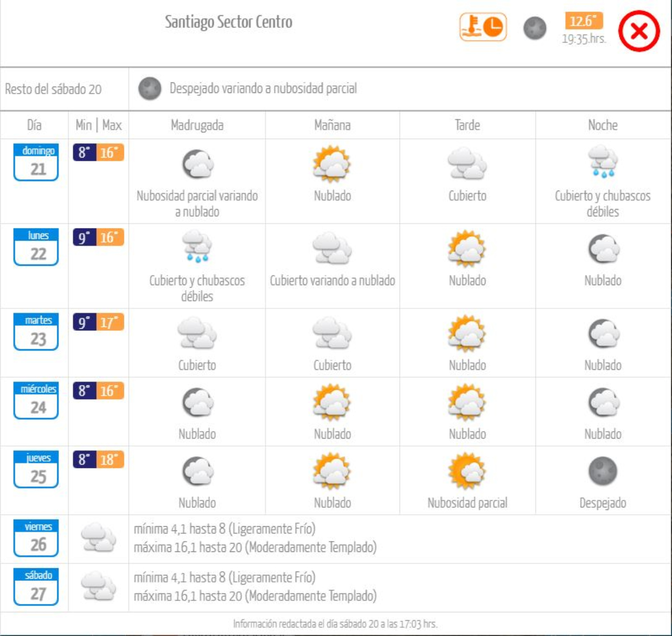The height and width of the screenshot is (636, 672).
Task: Click Thursday afternoon partly cloudy sun icon
Action: 467,471
